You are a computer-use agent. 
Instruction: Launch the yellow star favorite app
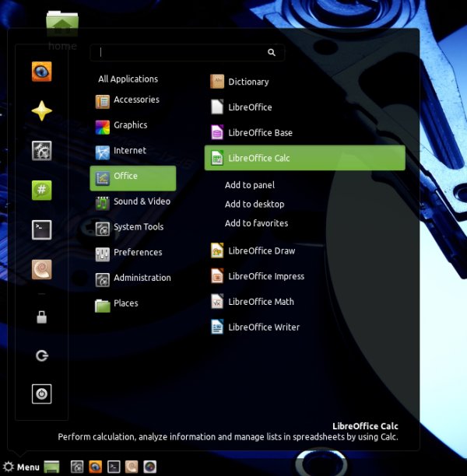[x=41, y=110]
